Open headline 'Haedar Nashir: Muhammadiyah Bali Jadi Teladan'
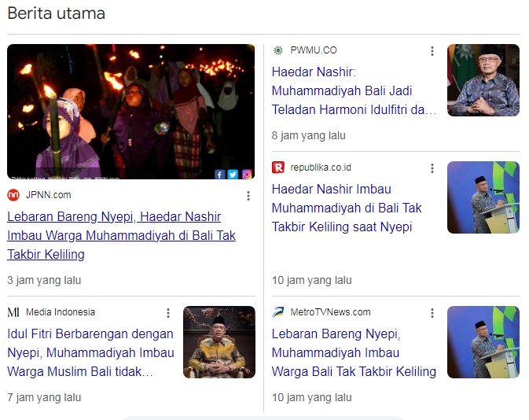 click(x=355, y=90)
